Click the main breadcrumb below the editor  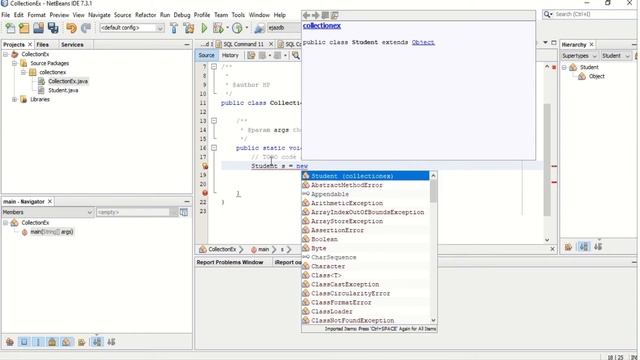pos(263,249)
